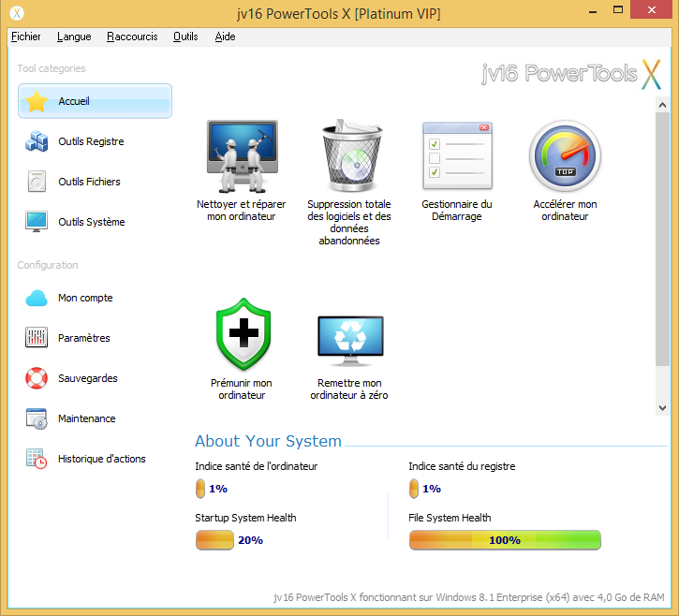Click the Startup System Health label
The width and height of the screenshot is (679, 616).
click(x=245, y=518)
